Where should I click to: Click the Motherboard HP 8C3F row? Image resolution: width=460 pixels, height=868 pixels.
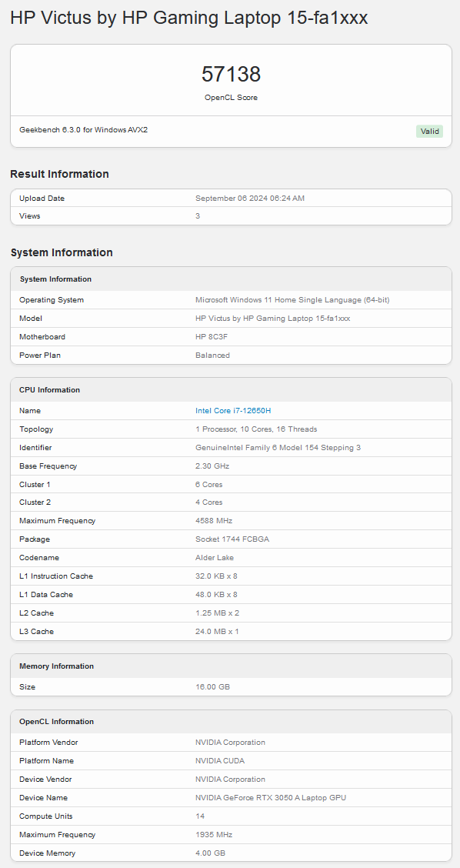click(x=231, y=336)
